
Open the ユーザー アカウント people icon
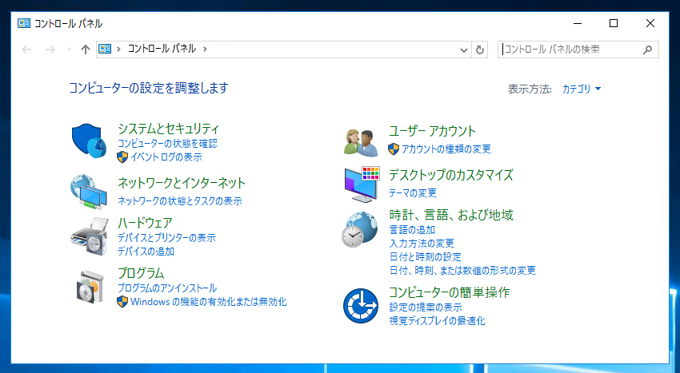(x=361, y=142)
